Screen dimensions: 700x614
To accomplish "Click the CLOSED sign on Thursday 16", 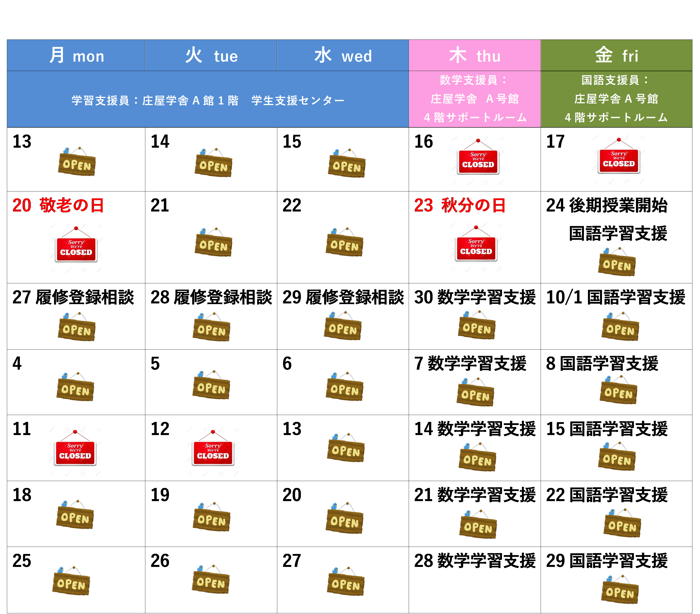I will [x=478, y=157].
